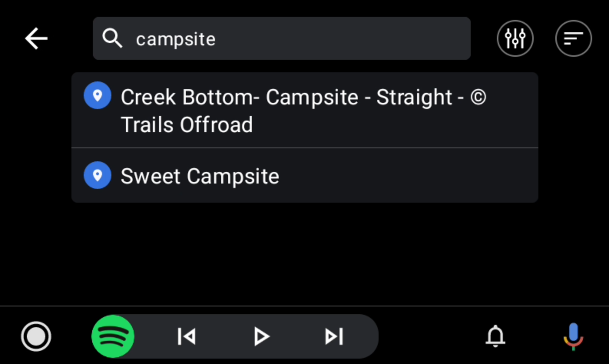The image size is (609, 364).
Task: Click the copyright symbol in first result
Action: point(478,97)
